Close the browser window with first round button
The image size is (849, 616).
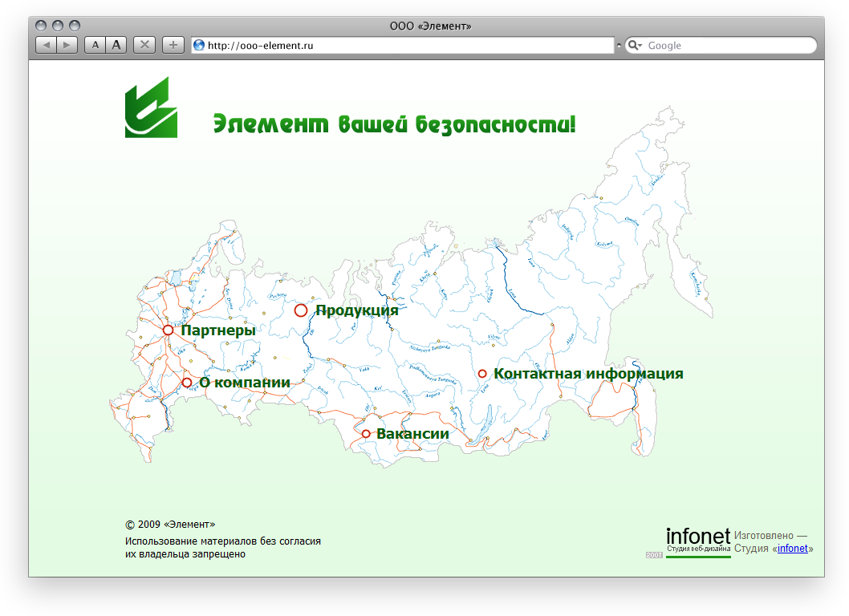coord(41,26)
